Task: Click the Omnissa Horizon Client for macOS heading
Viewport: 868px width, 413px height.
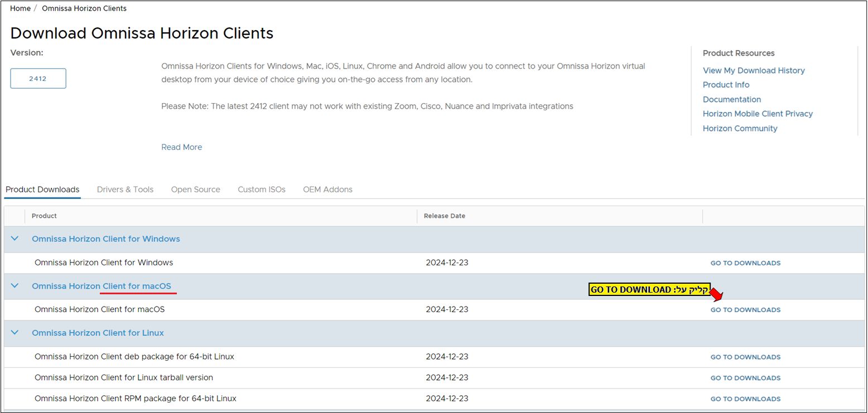Action: 102,286
